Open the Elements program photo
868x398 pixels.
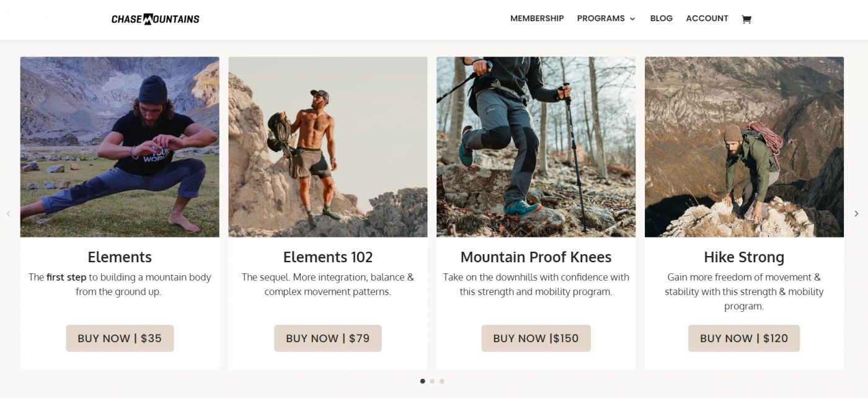click(x=120, y=147)
